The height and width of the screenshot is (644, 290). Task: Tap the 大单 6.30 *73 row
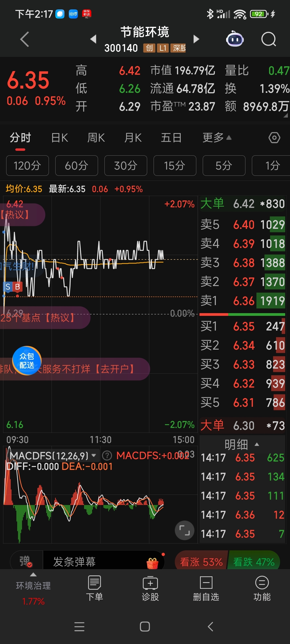(x=242, y=426)
